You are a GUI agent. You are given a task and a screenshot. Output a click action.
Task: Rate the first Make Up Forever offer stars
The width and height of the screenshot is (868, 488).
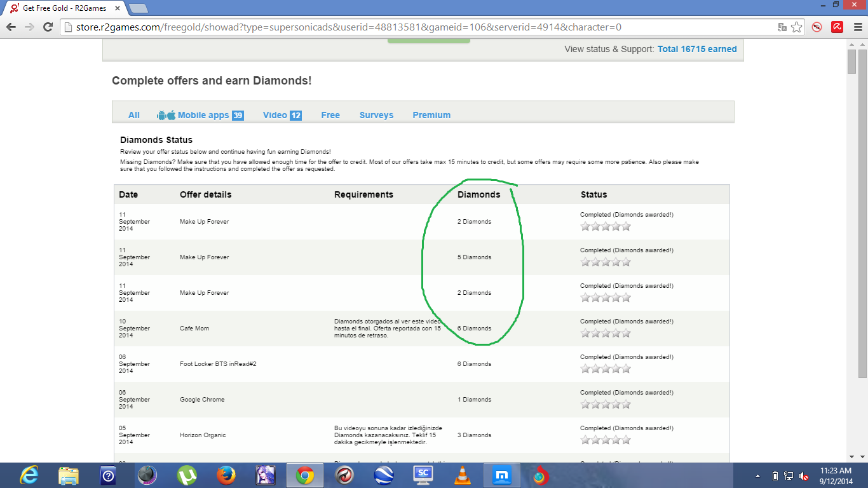606,226
